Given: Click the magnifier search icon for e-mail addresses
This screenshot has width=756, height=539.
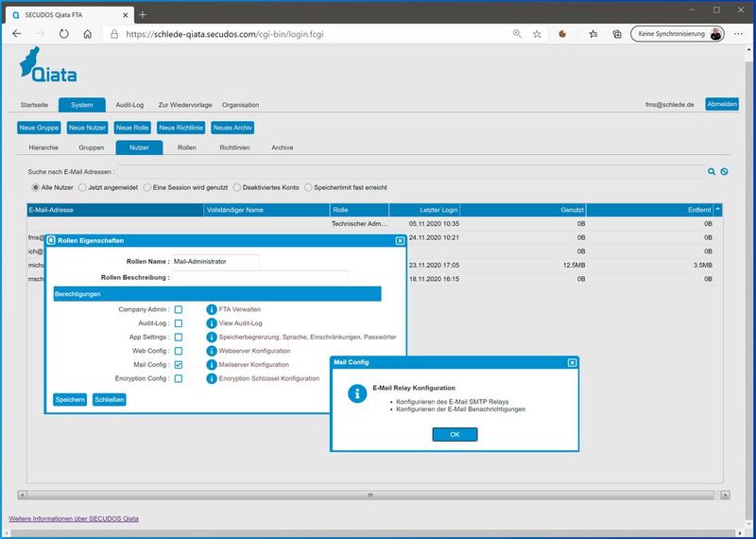Looking at the screenshot, I should (712, 171).
